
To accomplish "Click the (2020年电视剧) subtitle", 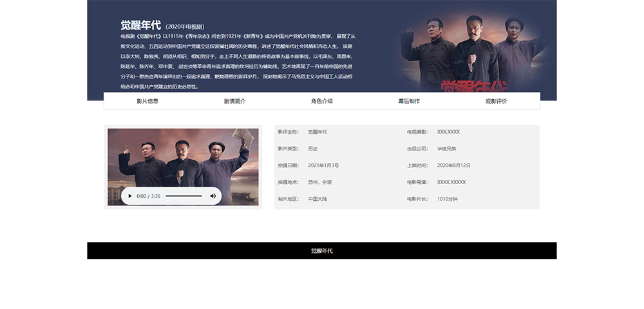I will coord(185,27).
